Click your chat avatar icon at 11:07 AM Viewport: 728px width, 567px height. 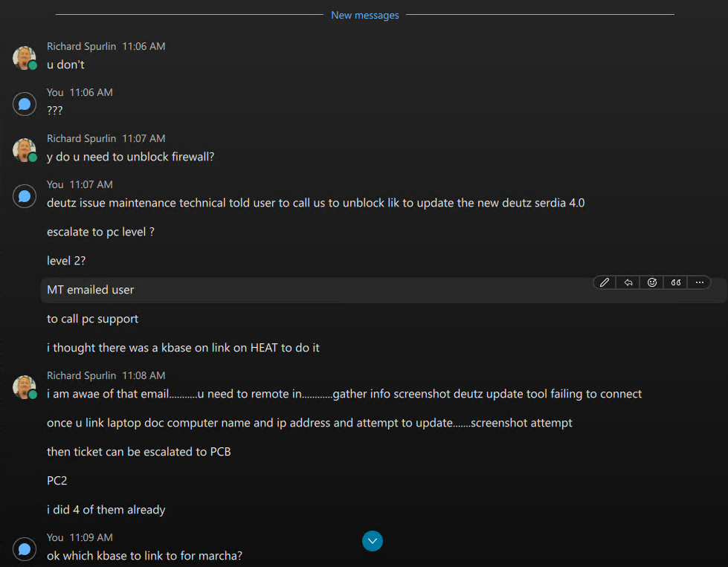click(x=24, y=195)
